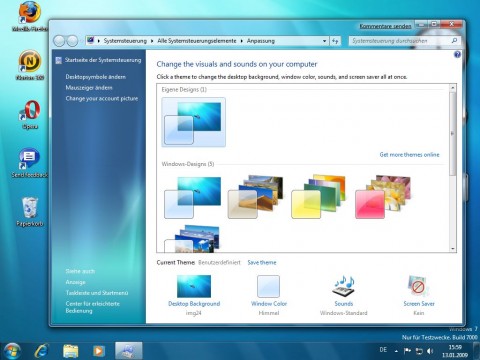This screenshot has height=360, width=480.
Task: Open Sounds settings icon
Action: [344, 286]
